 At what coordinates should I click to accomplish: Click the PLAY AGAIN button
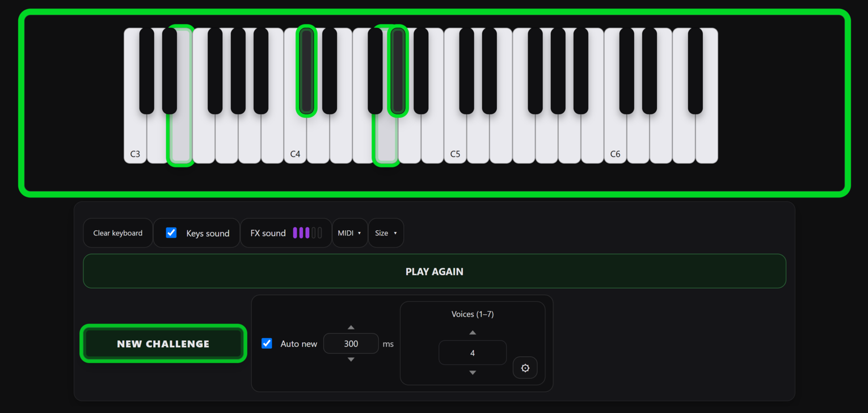point(435,271)
